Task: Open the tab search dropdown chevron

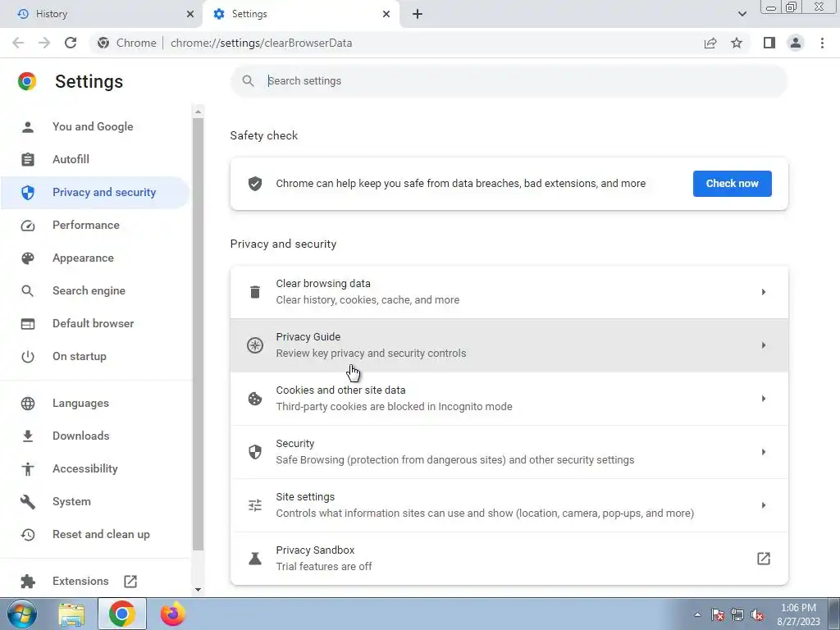Action: 742,14
